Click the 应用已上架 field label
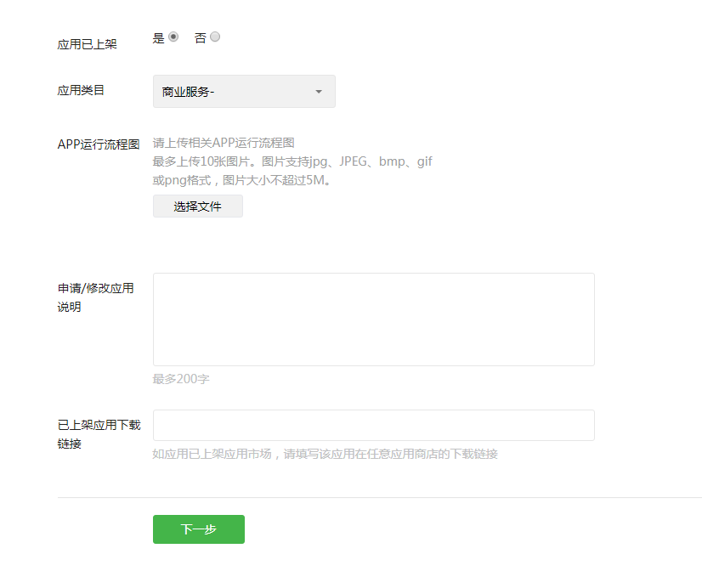702x588 pixels. (x=87, y=44)
